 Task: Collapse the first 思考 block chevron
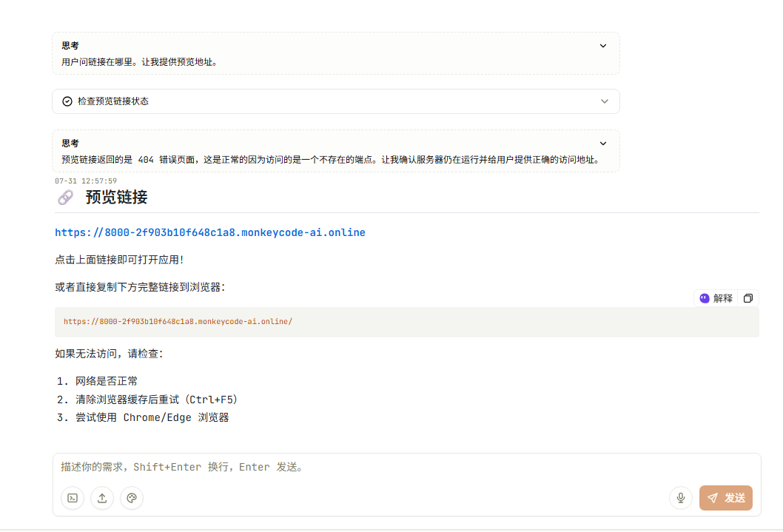[602, 46]
